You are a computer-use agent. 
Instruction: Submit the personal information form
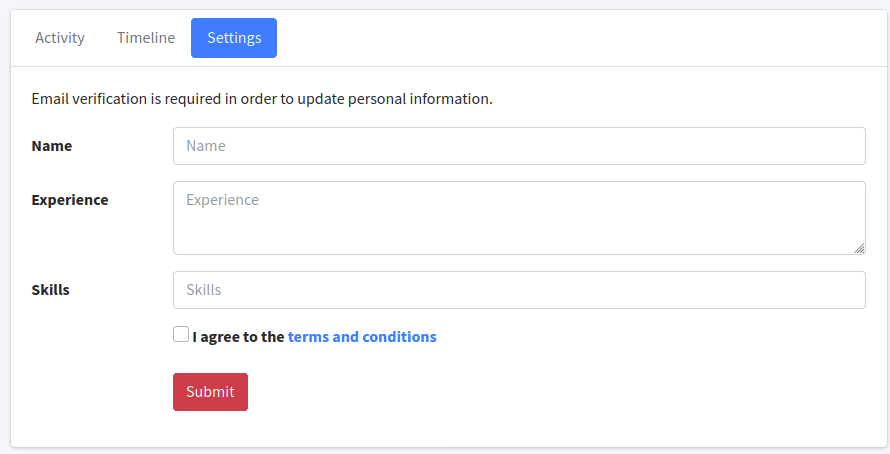210,392
